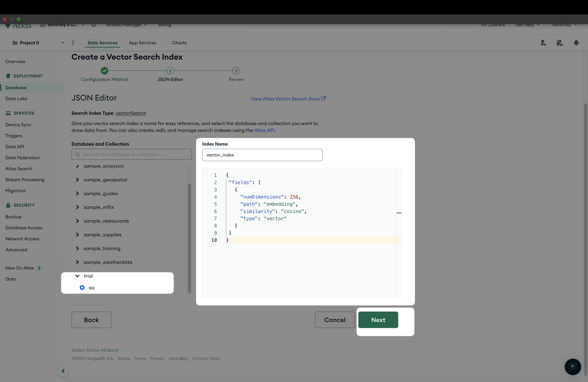Collapse the sidebar with the arrow icon
588x382 pixels.
click(63, 371)
